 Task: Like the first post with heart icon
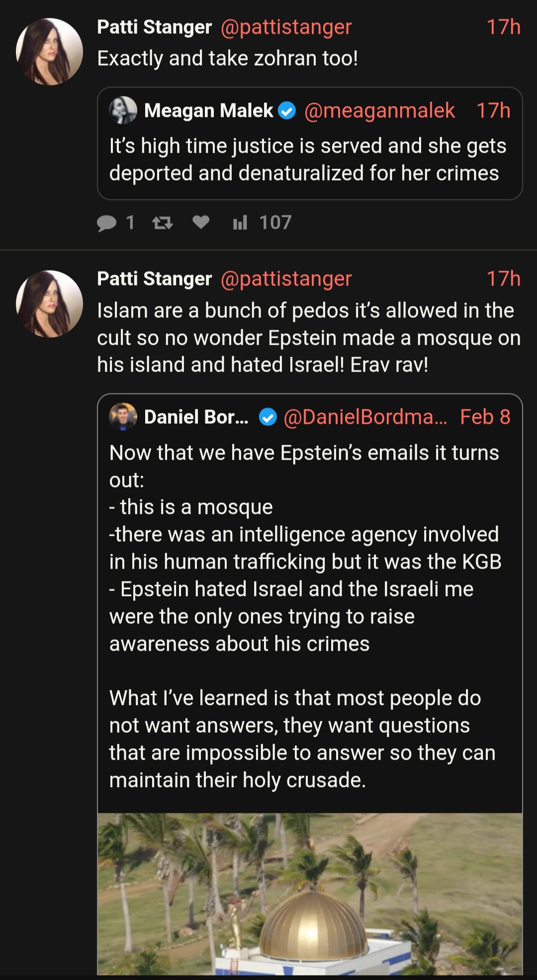201,222
